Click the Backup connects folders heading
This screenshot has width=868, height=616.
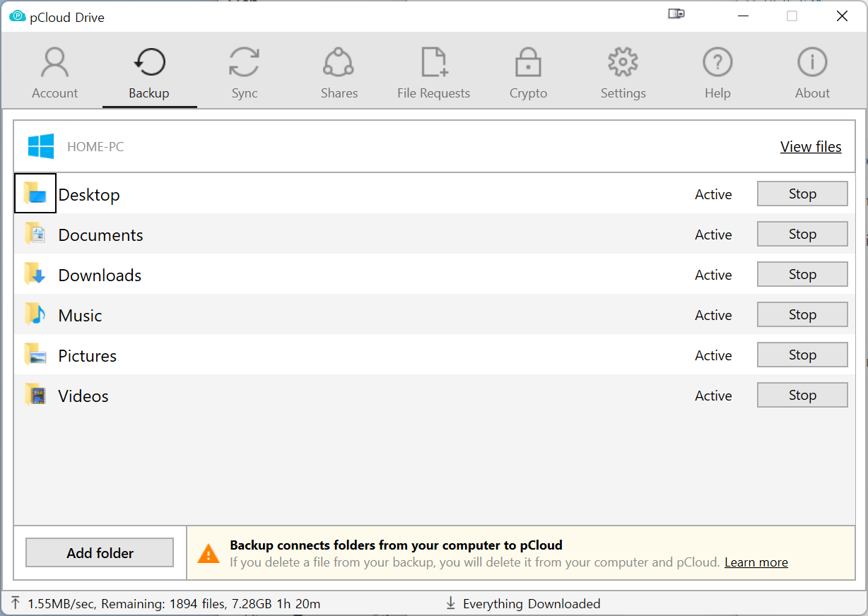point(396,545)
